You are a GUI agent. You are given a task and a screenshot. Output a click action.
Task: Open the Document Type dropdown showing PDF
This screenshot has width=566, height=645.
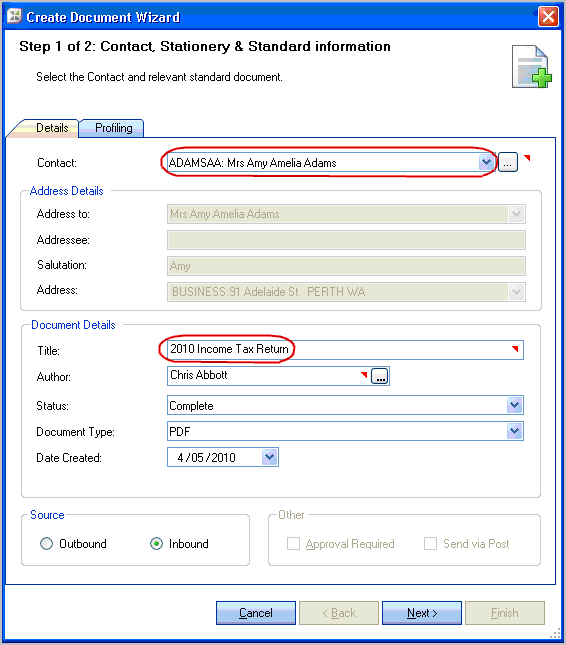point(515,431)
